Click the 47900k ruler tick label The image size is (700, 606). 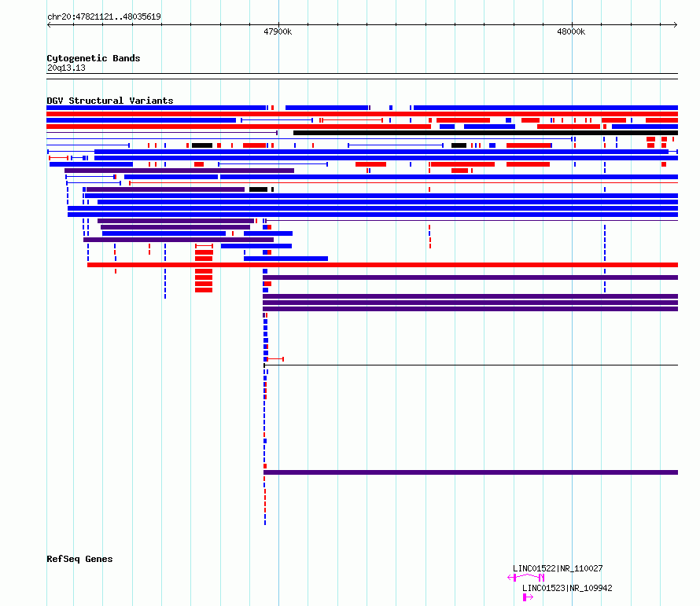click(x=278, y=31)
